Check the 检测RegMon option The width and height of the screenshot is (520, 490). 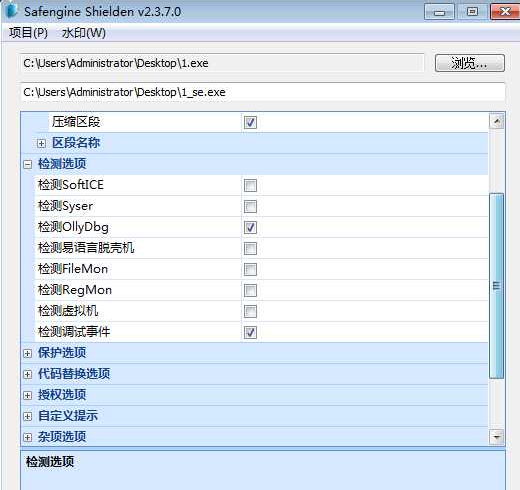pos(250,290)
